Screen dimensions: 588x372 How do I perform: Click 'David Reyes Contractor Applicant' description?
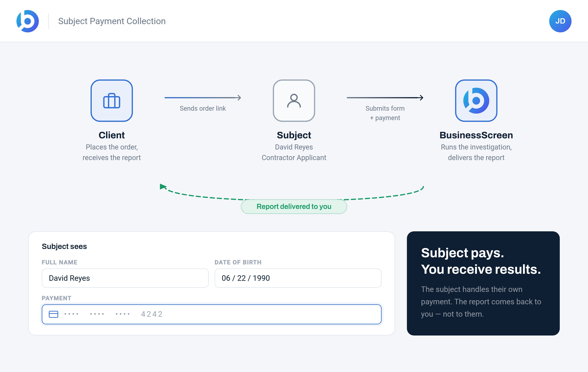(x=294, y=152)
